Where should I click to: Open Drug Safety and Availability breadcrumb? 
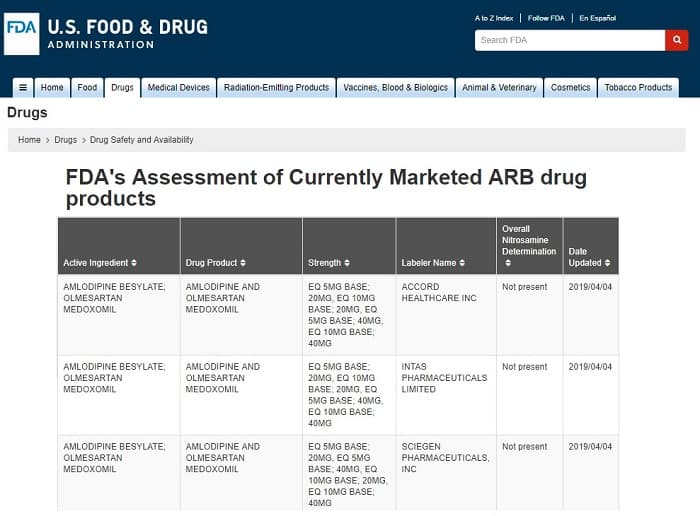point(142,140)
